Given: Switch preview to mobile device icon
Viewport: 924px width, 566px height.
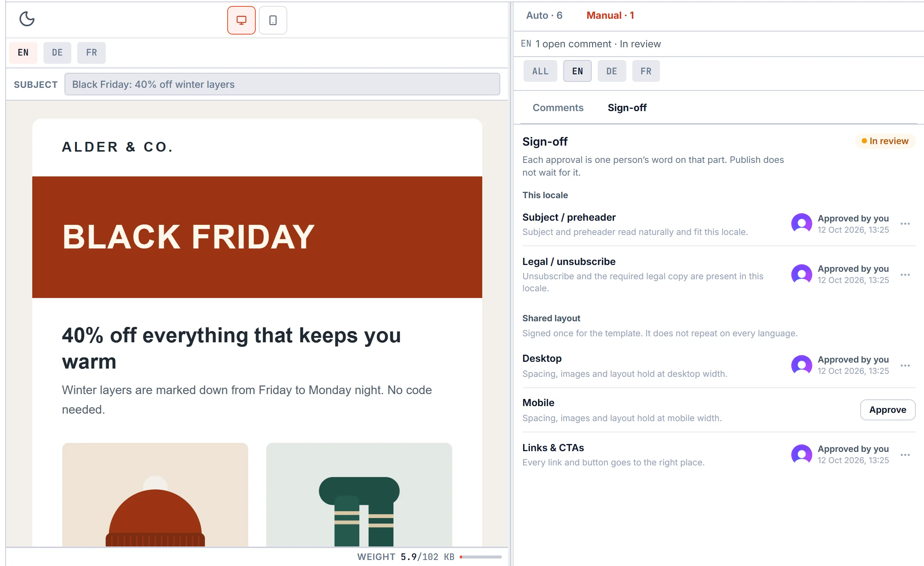Looking at the screenshot, I should coord(273,20).
